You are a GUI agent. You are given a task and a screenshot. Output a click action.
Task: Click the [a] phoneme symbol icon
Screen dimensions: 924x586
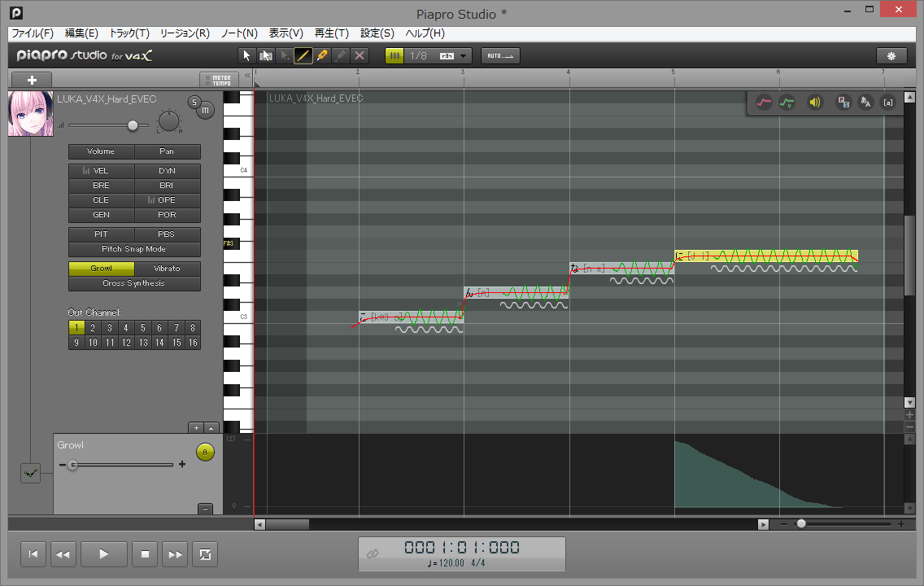pos(887,103)
